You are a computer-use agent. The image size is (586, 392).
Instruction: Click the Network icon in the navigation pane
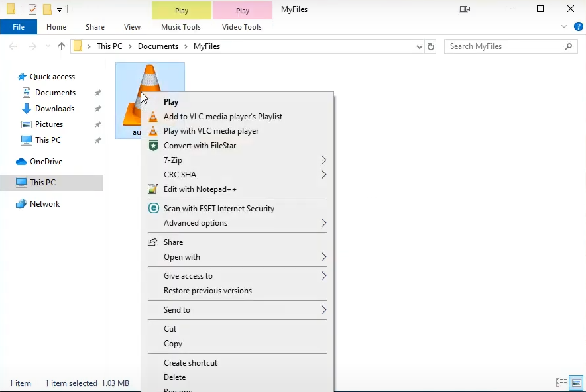point(21,204)
